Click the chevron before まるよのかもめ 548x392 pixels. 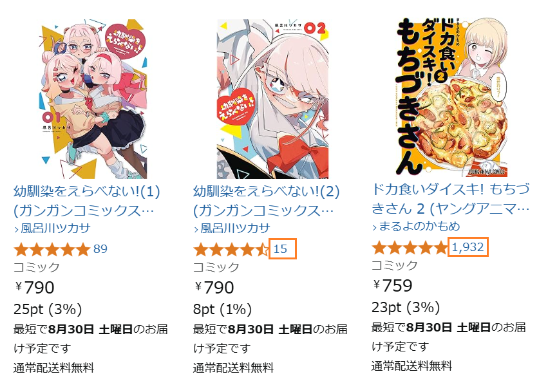375,228
